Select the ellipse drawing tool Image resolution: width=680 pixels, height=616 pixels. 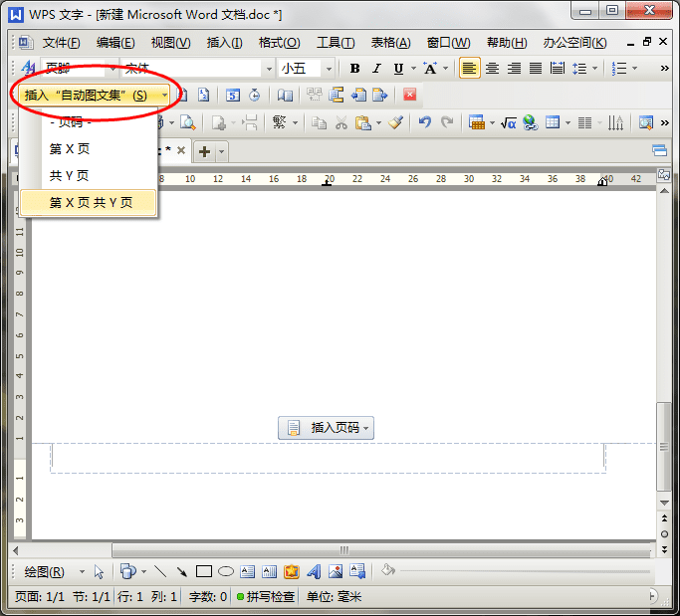click(226, 572)
